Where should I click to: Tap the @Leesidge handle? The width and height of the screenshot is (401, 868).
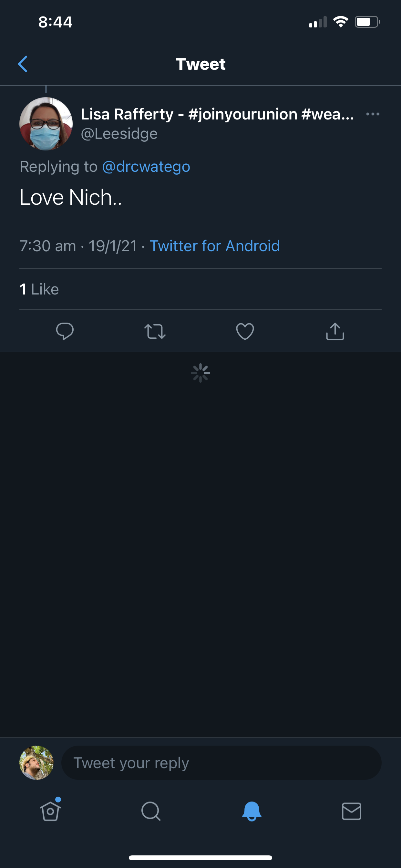coord(119,134)
